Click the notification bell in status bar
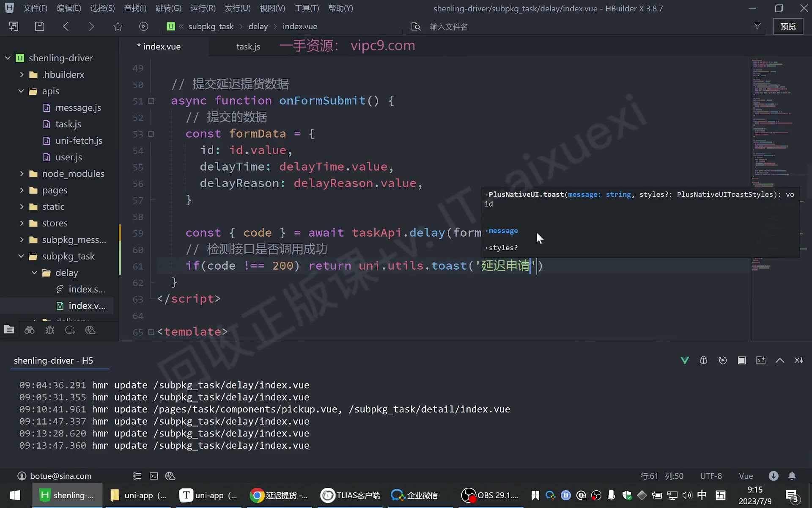 click(x=792, y=476)
